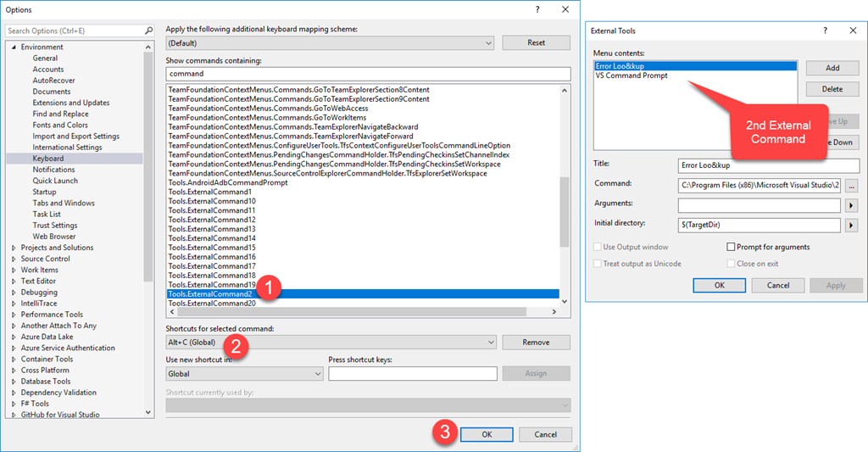Click the help question mark in External Tools
Image resolution: width=868 pixels, height=452 pixels.
[x=826, y=31]
